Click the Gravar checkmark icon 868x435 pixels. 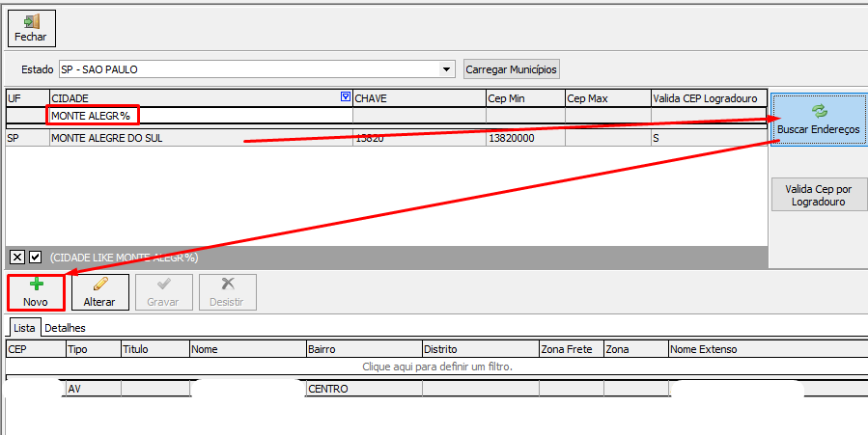click(164, 285)
